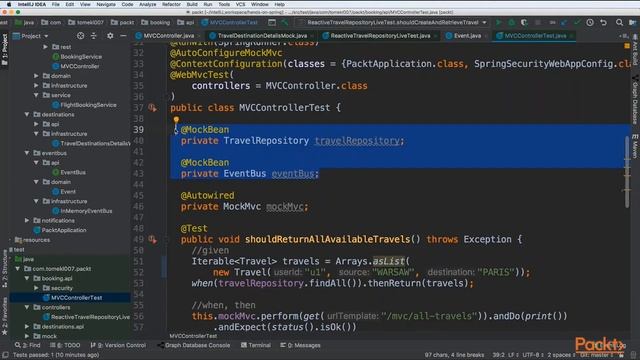This screenshot has width=640, height=360.
Task: Run the selected test configuration
Action: coord(498,22)
